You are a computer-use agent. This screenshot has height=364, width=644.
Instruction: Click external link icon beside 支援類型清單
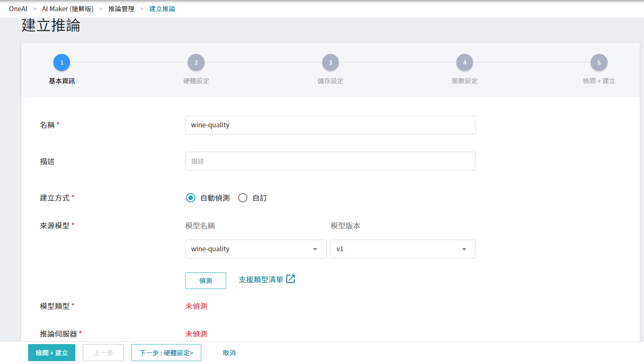tap(291, 279)
